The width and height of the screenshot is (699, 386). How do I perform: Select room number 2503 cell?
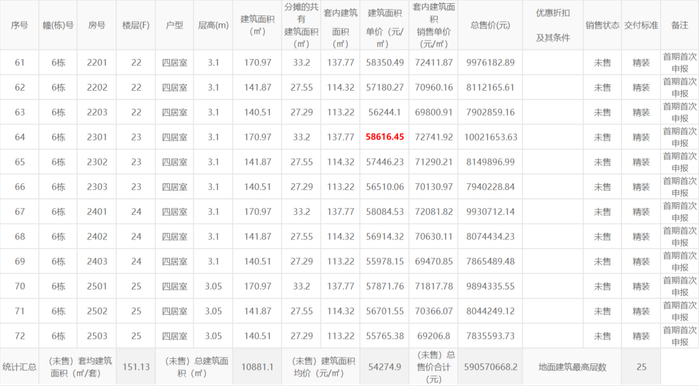pos(97,336)
